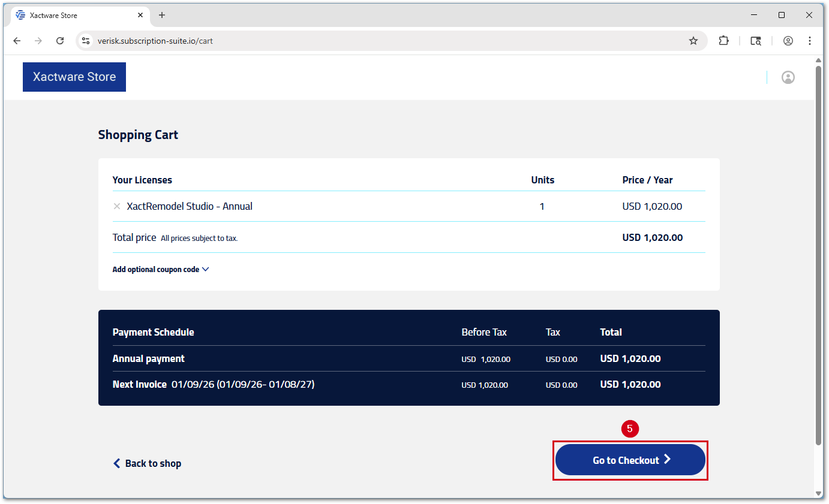Open the browser profile avatar icon
This screenshot has width=829, height=504.
click(788, 41)
